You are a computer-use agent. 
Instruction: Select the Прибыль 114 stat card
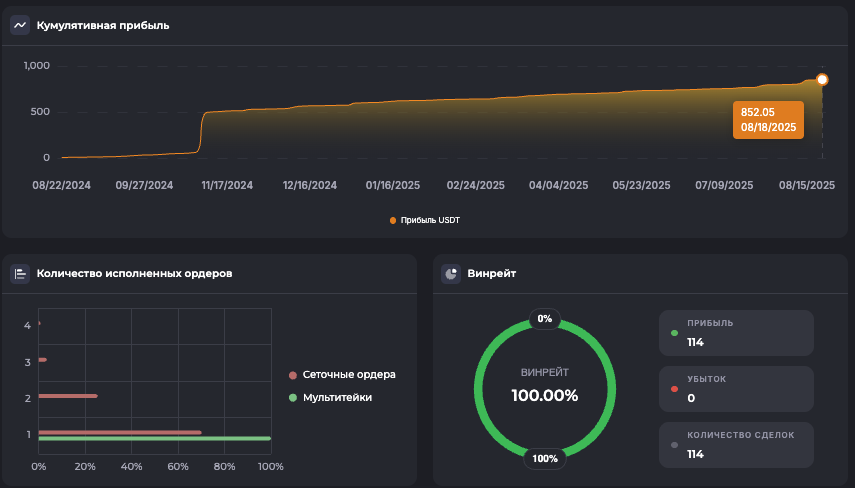(736, 333)
